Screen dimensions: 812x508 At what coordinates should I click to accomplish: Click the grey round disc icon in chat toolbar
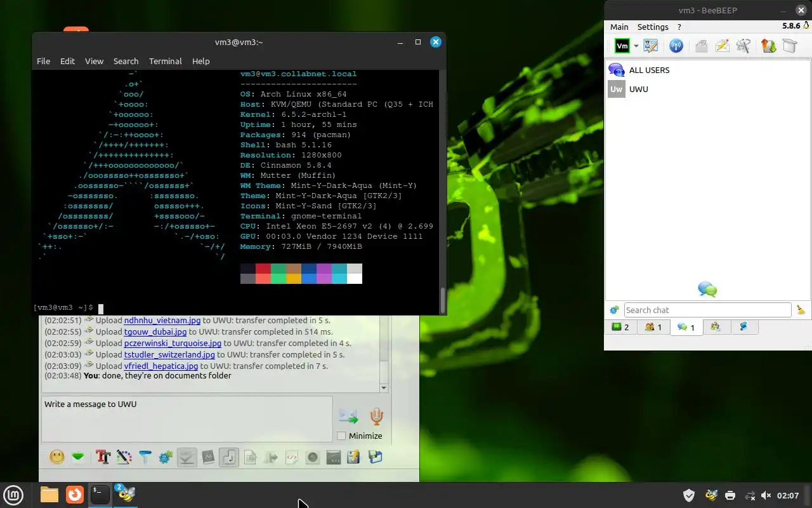[312, 457]
